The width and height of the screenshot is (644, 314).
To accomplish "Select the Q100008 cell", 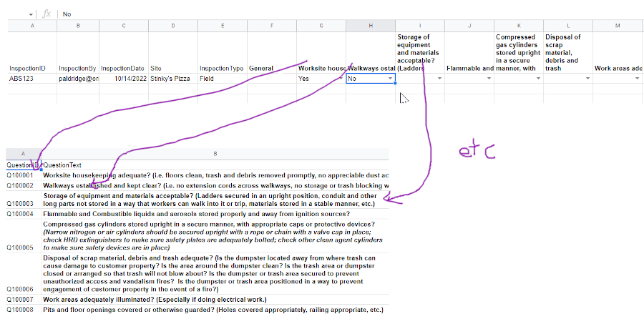I will click(x=23, y=310).
